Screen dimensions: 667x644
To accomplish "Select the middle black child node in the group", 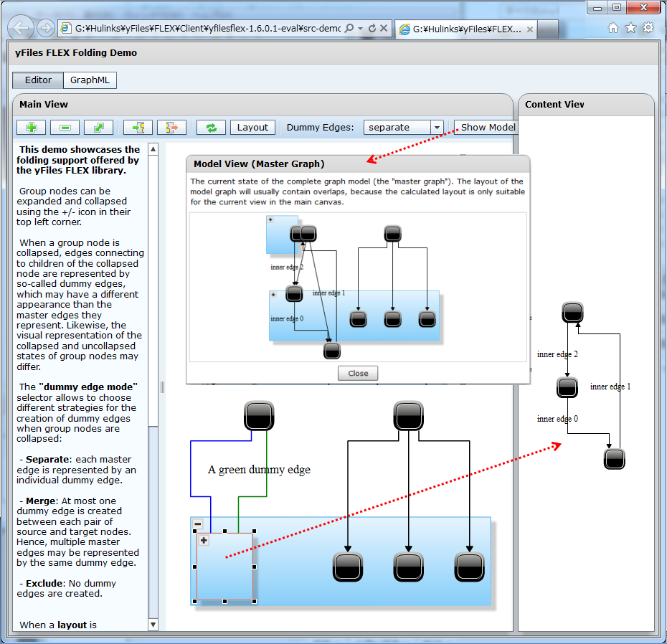I will [x=408, y=567].
